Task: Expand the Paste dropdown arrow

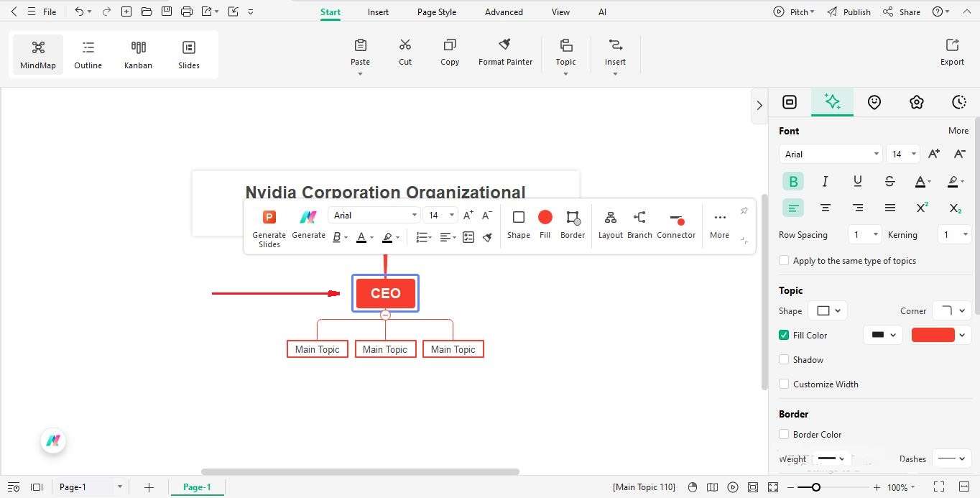Action: pyautogui.click(x=360, y=74)
